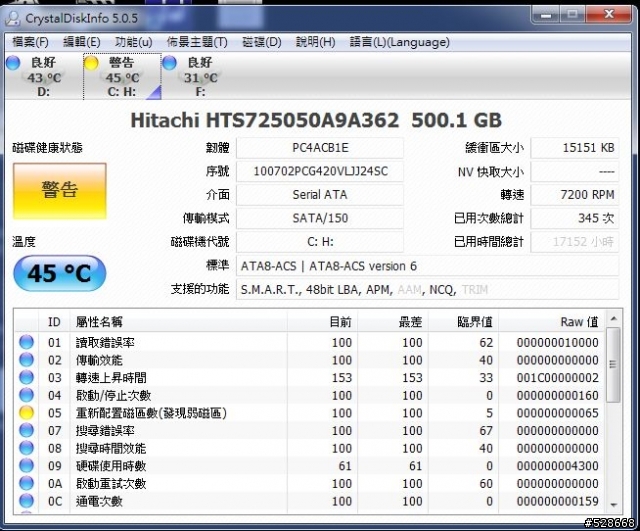Click the interface field Serial ATA
Image resolution: width=640 pixels, height=531 pixels.
[x=320, y=195]
